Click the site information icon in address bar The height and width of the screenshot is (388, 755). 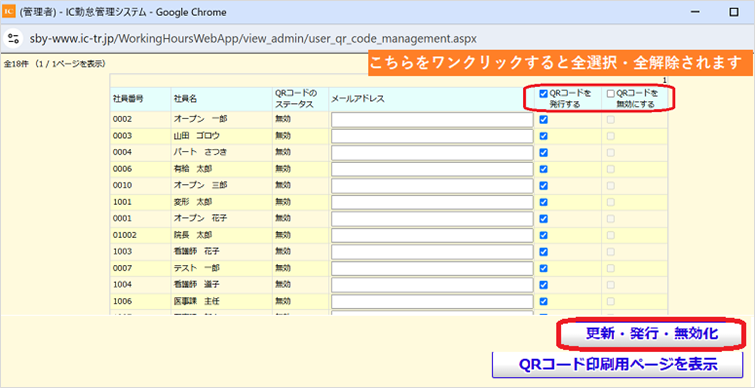point(13,39)
